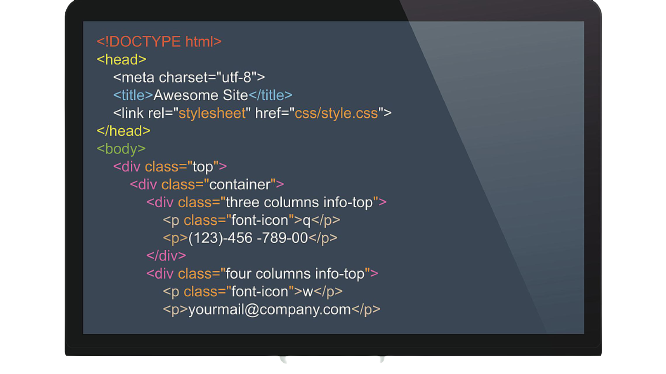The width and height of the screenshot is (666, 374).
Task: Click the font-icon paragraph containing w
Action: (252, 291)
